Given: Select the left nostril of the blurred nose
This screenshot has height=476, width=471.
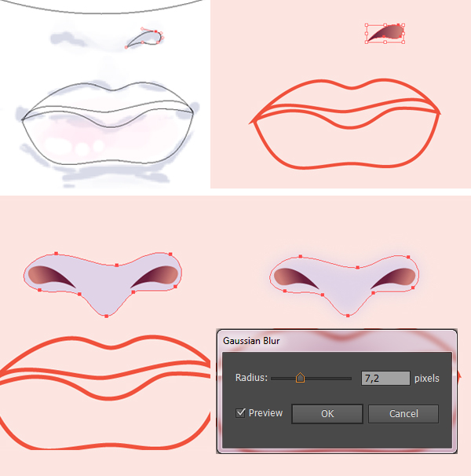Looking at the screenshot, I should coord(294,278).
